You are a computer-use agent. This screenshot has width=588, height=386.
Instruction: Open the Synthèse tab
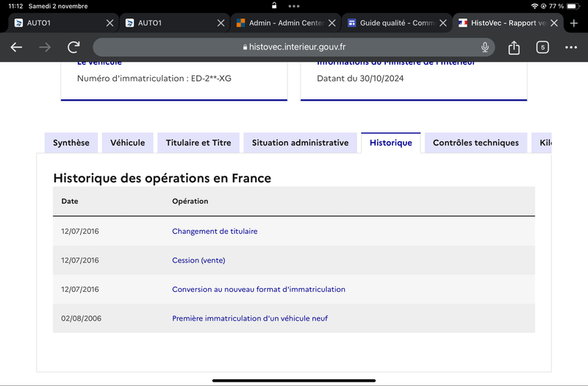(x=71, y=143)
